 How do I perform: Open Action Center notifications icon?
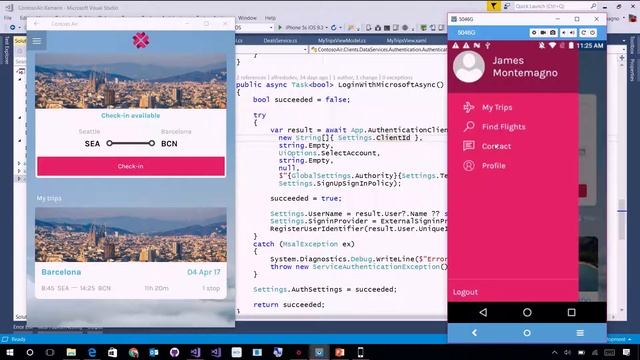click(627, 352)
